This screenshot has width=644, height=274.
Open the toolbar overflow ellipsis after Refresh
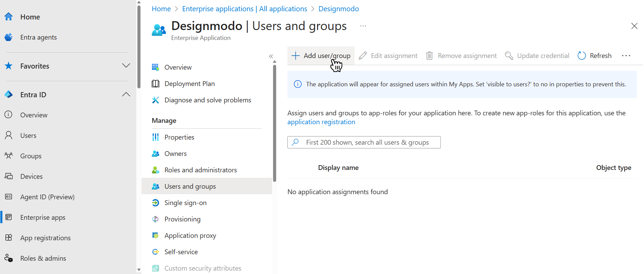point(626,56)
